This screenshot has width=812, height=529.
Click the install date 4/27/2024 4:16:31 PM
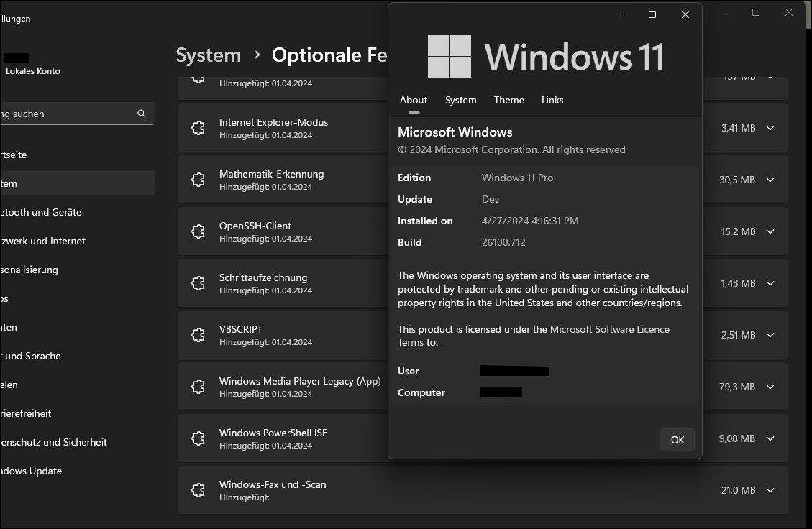pyautogui.click(x=530, y=221)
